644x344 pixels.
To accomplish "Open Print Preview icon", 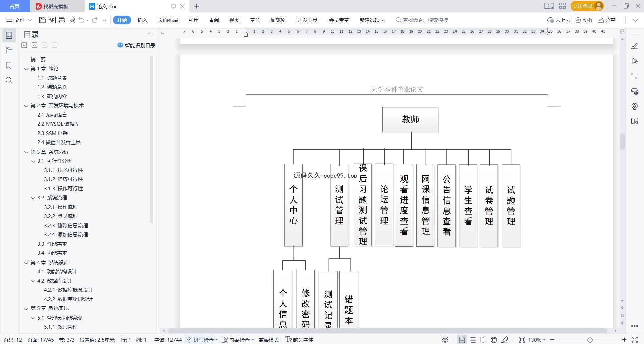I will (x=71, y=20).
